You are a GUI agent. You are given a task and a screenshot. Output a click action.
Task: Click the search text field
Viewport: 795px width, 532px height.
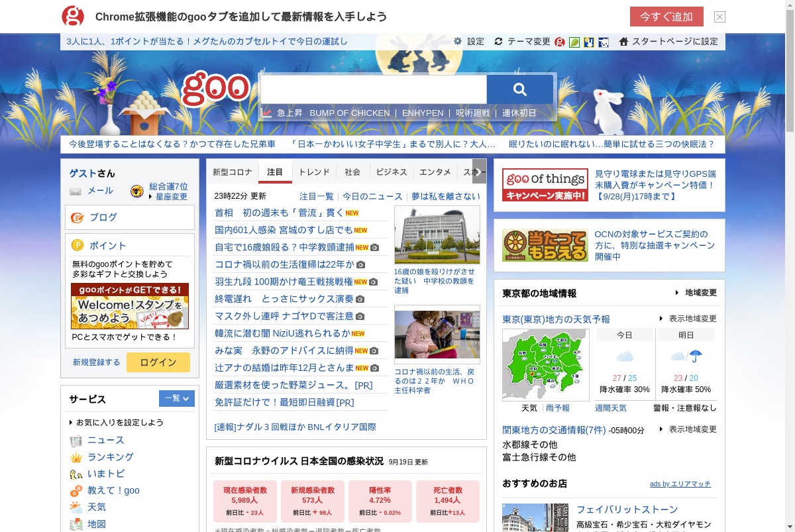pos(374,89)
